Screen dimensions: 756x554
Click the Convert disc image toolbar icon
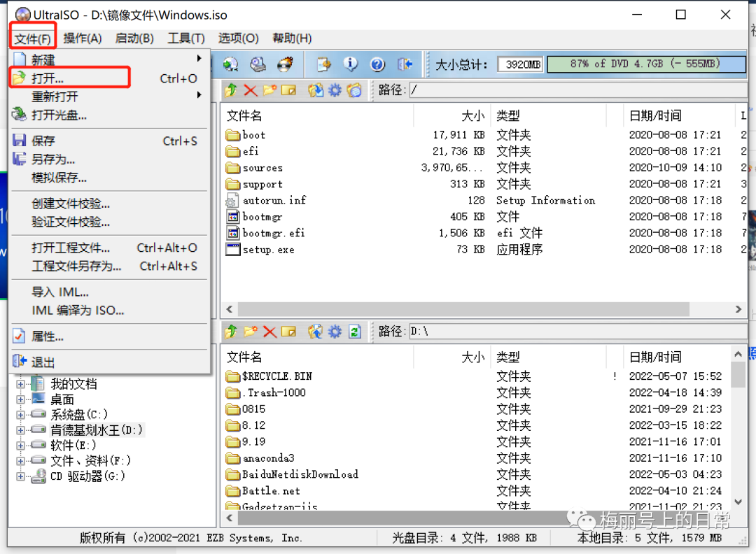(231, 64)
